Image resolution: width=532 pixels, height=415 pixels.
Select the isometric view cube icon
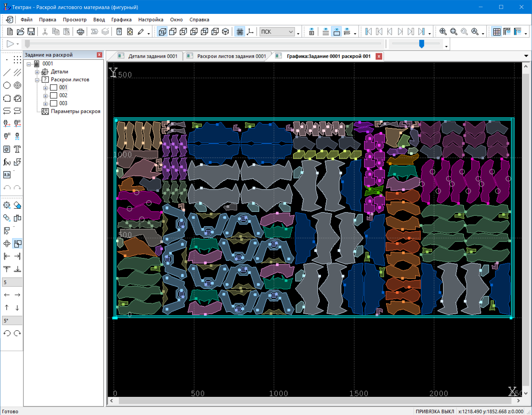[x=226, y=32]
